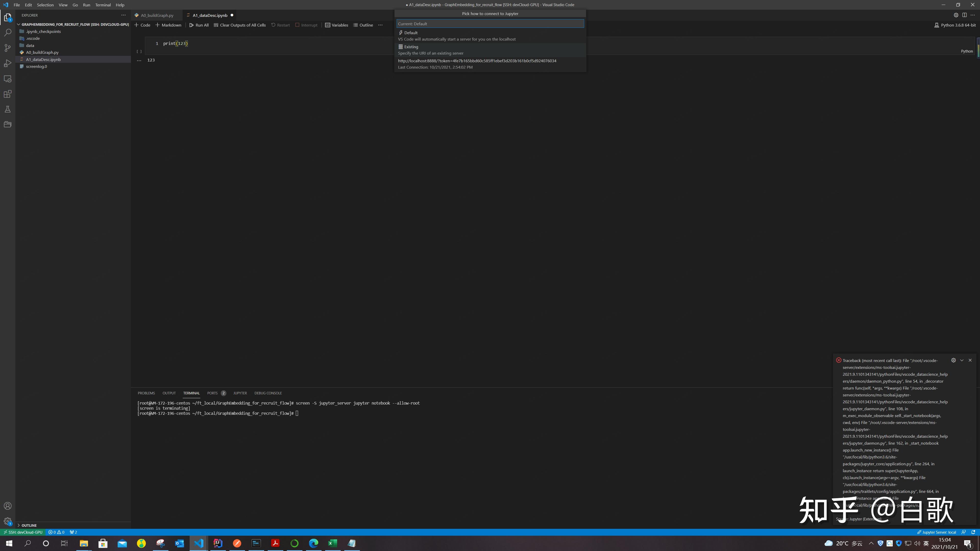Image resolution: width=980 pixels, height=551 pixels.
Task: Collapse the Traceback error notification chevron
Action: [x=962, y=360]
